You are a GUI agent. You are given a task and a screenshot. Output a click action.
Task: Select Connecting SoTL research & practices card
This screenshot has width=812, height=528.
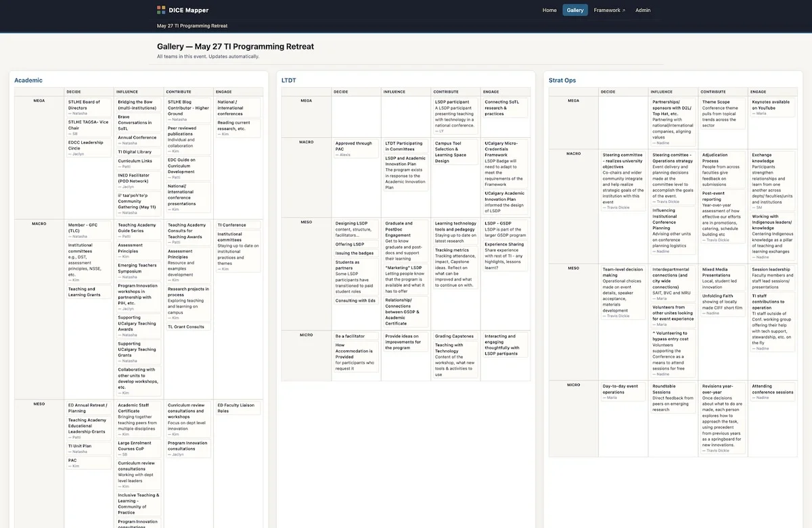pyautogui.click(x=505, y=107)
